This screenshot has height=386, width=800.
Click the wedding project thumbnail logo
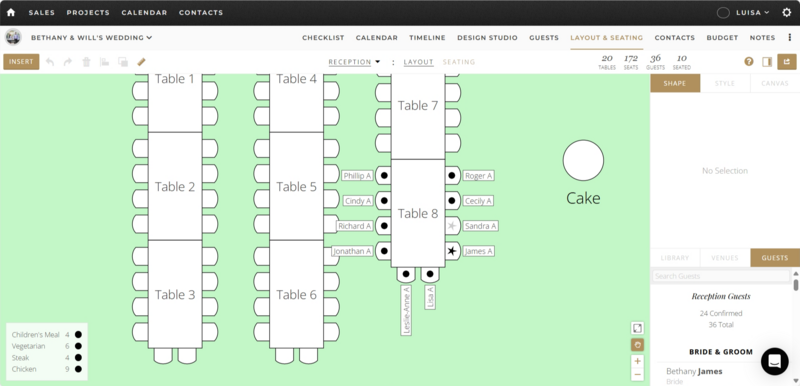click(13, 37)
